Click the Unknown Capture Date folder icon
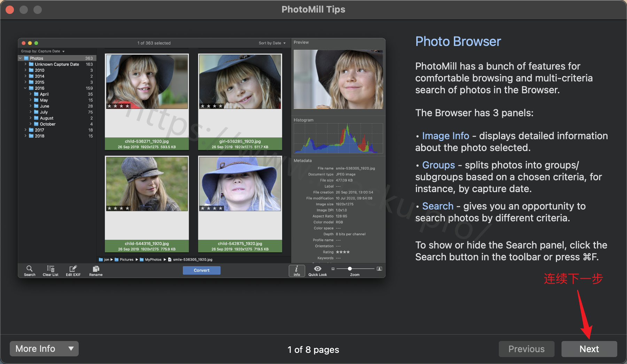The height and width of the screenshot is (364, 627). point(31,64)
